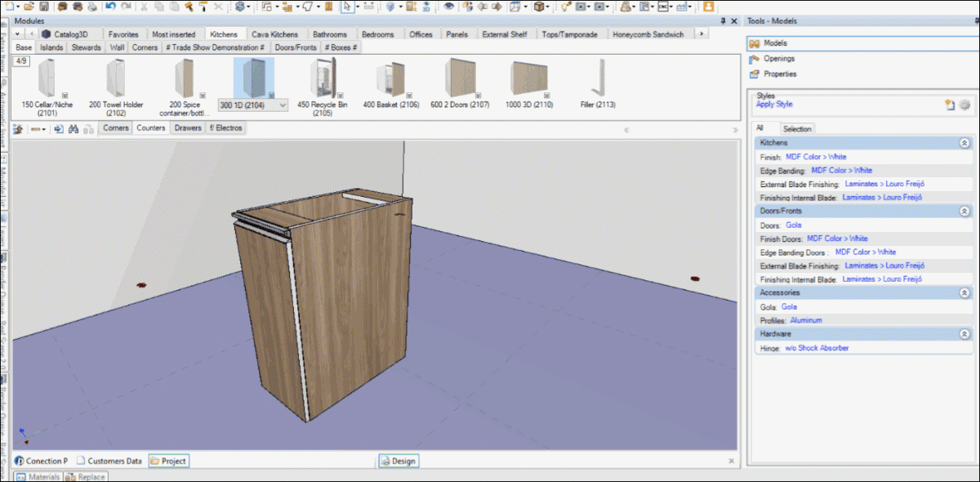Open the 300 1D (2104) dropdown

tap(283, 105)
